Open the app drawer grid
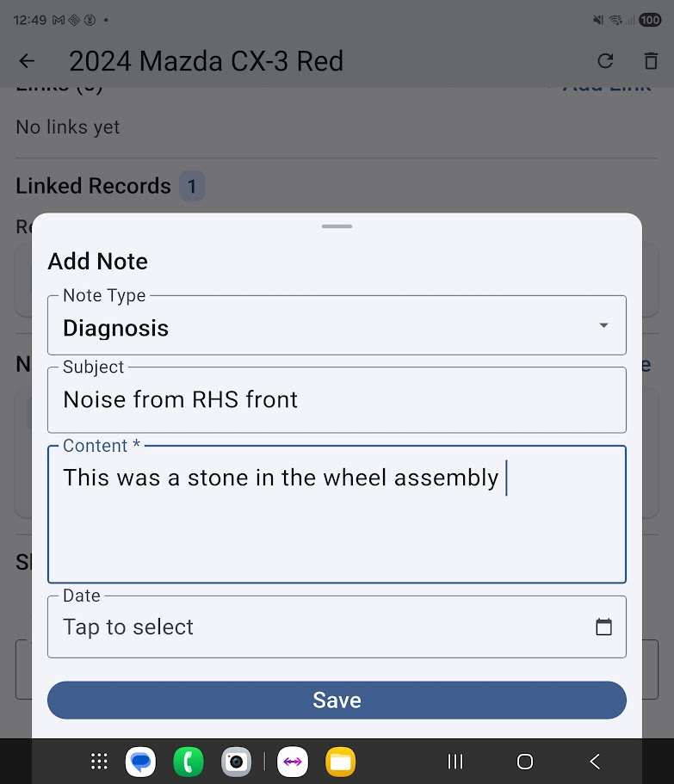This screenshot has width=674, height=784. pyautogui.click(x=98, y=761)
